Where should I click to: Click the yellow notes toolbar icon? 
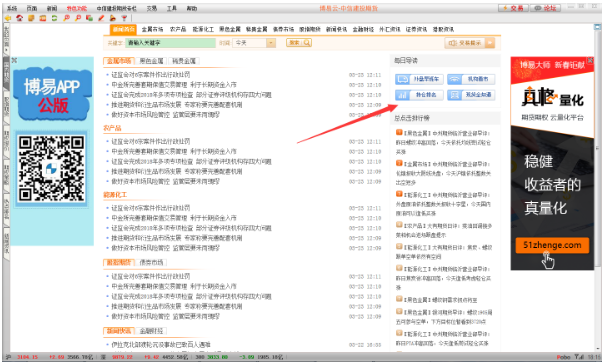(x=31, y=18)
